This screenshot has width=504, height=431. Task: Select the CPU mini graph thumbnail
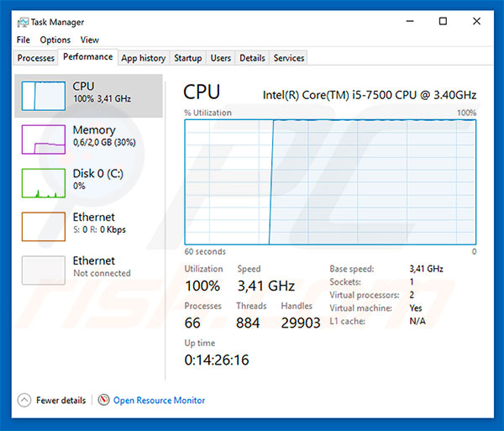43,95
